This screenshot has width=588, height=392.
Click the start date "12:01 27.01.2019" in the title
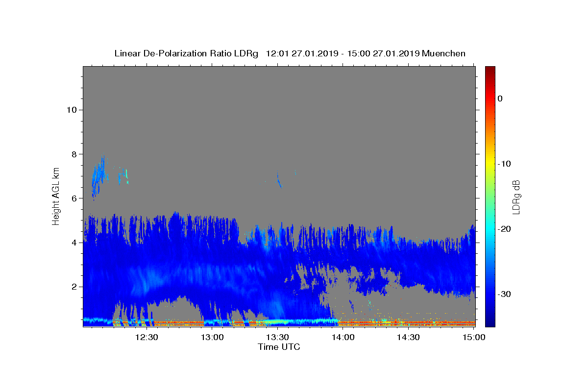300,53
